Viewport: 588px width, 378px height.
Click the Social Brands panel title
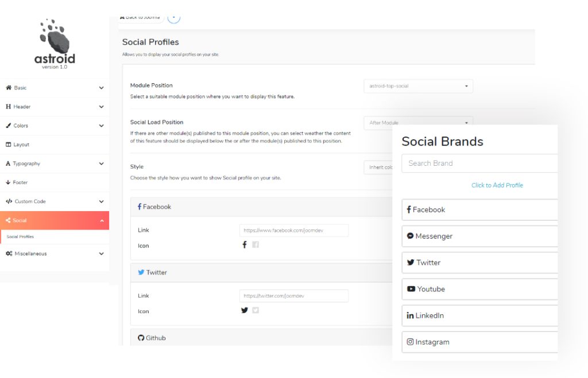click(443, 141)
